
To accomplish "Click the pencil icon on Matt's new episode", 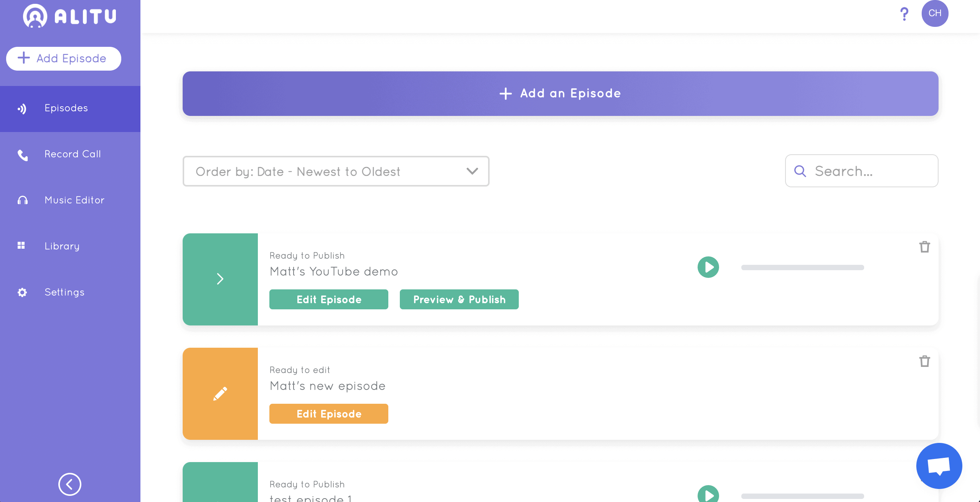I will [x=220, y=394].
